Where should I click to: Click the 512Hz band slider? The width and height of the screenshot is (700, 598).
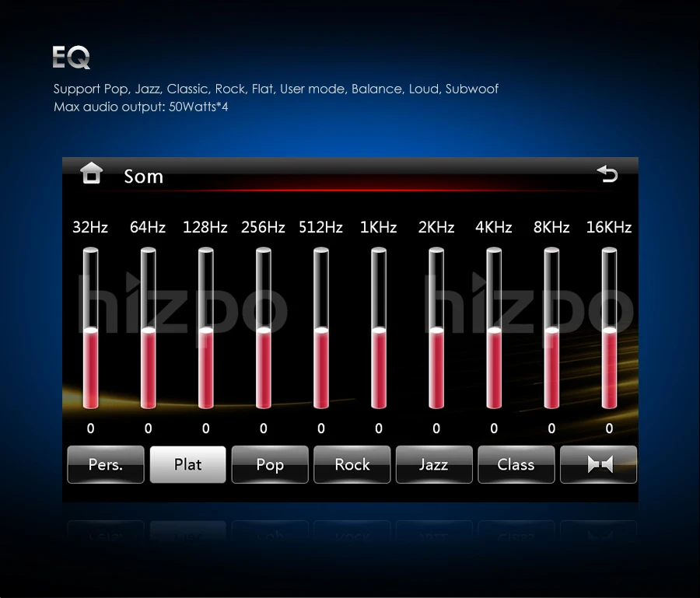(x=321, y=328)
